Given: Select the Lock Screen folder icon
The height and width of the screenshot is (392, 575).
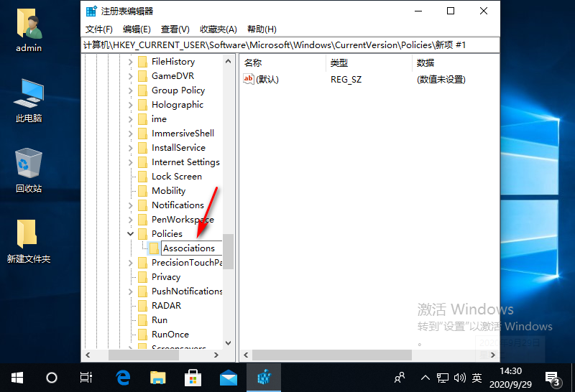Looking at the screenshot, I should pyautogui.click(x=142, y=177).
